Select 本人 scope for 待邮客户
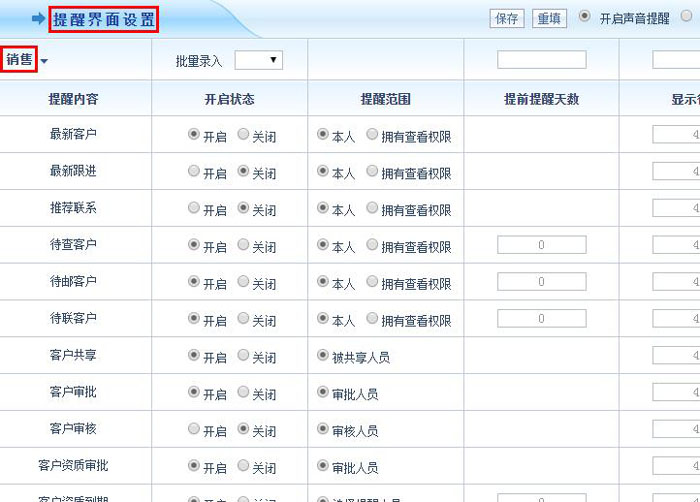Image resolution: width=700 pixels, height=502 pixels. coord(323,282)
